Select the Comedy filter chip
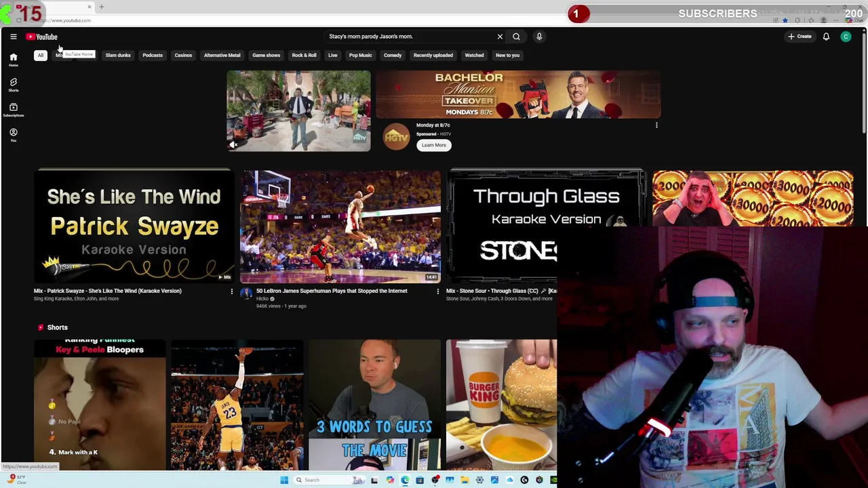 coord(393,56)
